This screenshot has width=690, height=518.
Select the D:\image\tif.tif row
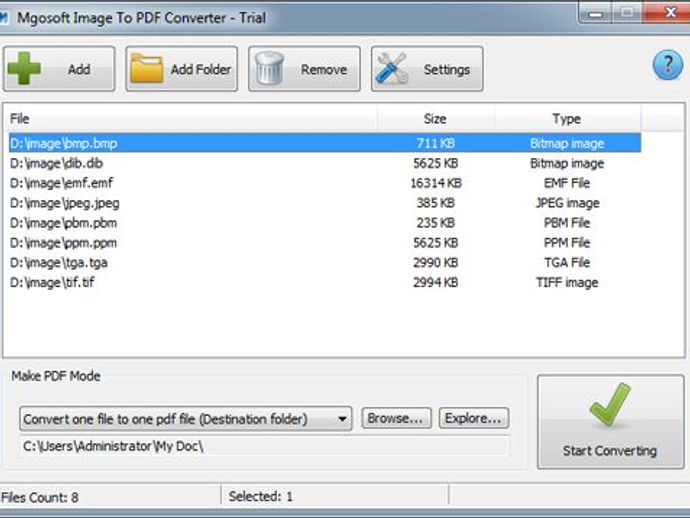coord(325,282)
